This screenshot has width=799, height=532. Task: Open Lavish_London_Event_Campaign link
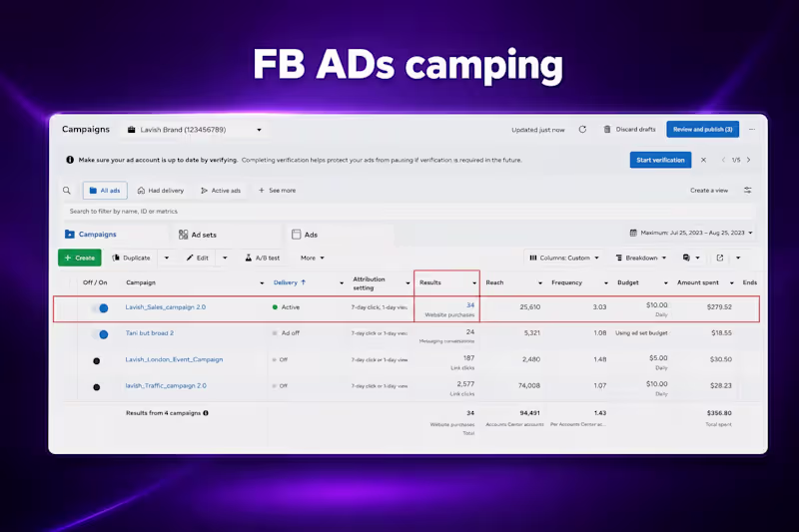(174, 359)
